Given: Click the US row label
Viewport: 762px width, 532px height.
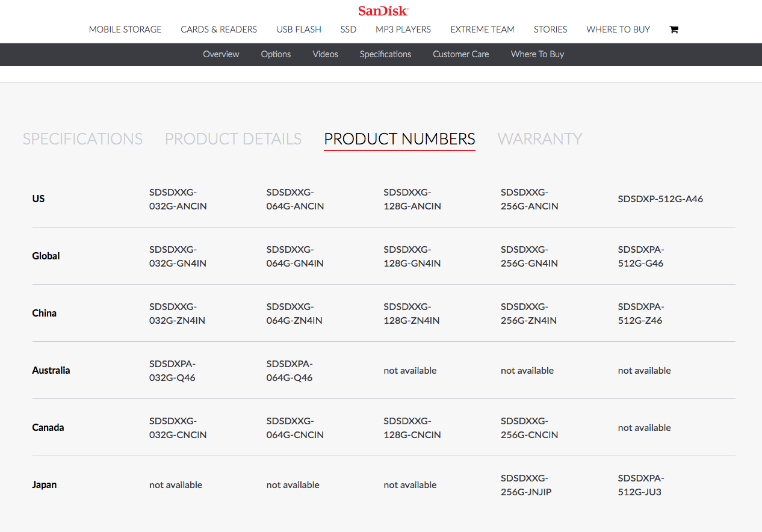Looking at the screenshot, I should (x=39, y=199).
